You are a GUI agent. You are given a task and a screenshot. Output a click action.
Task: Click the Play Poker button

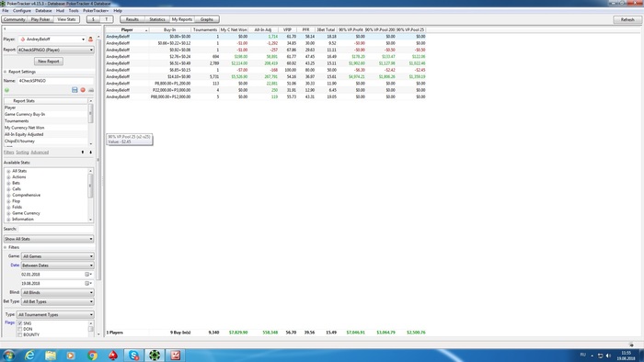[x=40, y=19]
